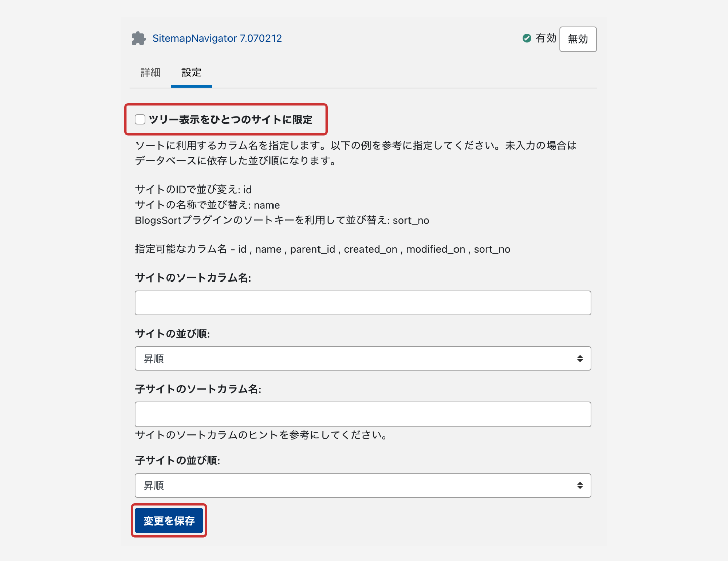
Task: Click into the 子サイトのソートカラム名 input
Action: point(363,414)
